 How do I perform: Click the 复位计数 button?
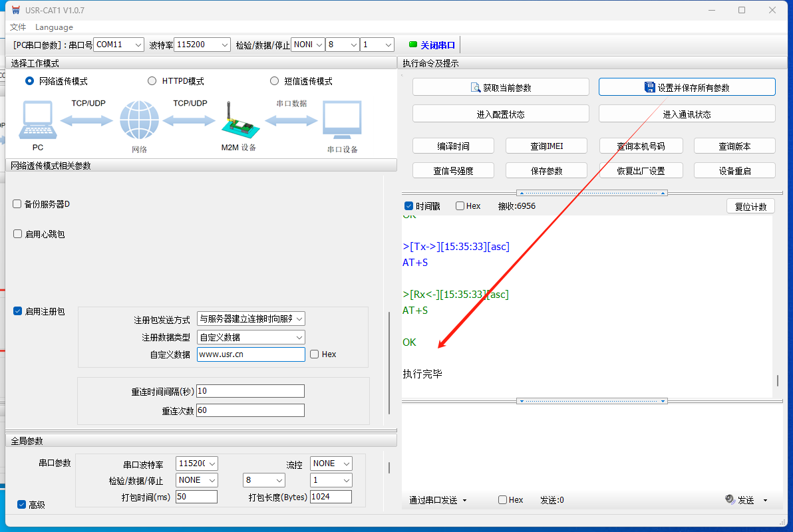750,206
